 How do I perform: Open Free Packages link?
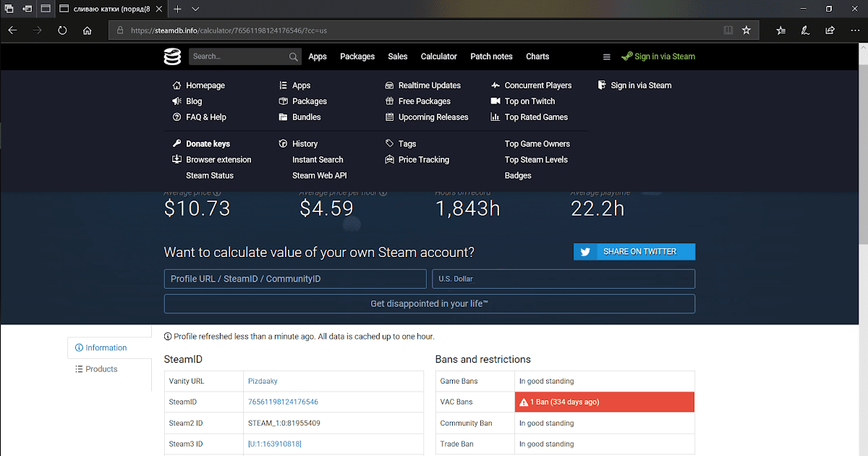point(418,101)
